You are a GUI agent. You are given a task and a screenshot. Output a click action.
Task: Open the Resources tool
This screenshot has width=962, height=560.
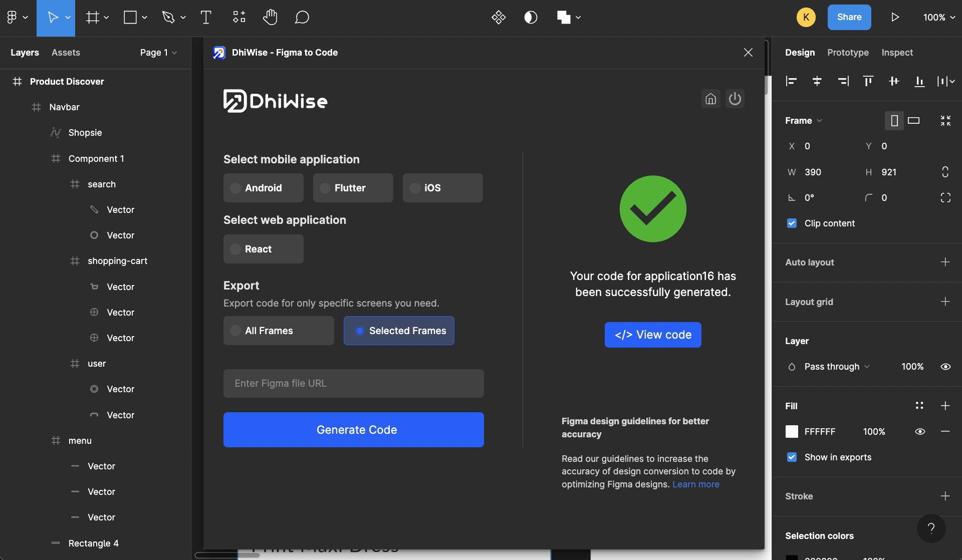click(x=239, y=18)
